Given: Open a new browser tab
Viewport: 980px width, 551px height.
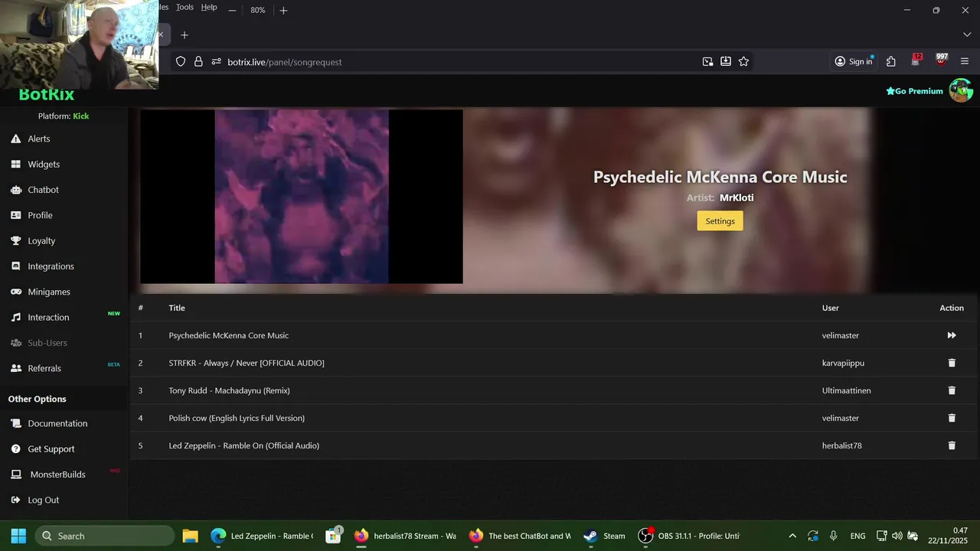Looking at the screenshot, I should click(184, 35).
